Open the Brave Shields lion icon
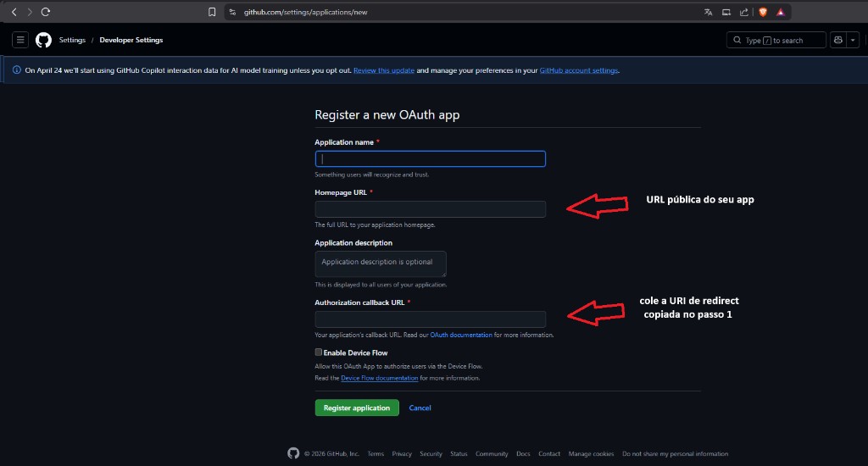Viewport: 868px width, 466px height. [763, 12]
